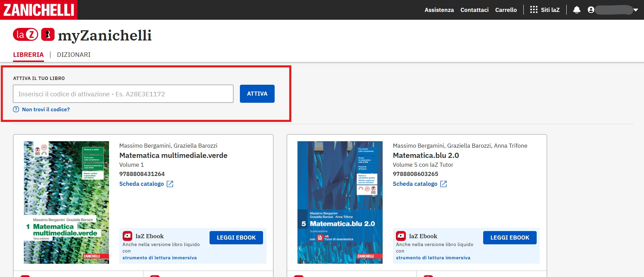
Task: Click the title 'Matematica multimediale.verde'
Action: 173,155
